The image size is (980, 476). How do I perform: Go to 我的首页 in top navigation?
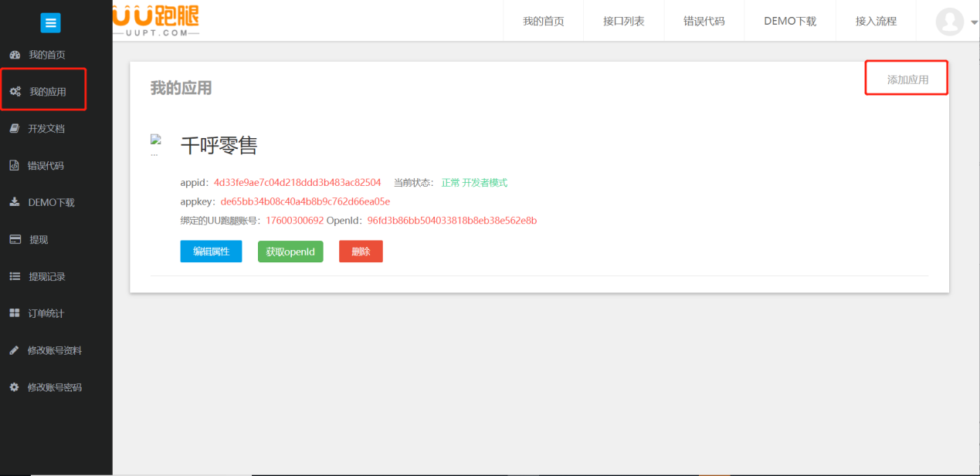[544, 22]
